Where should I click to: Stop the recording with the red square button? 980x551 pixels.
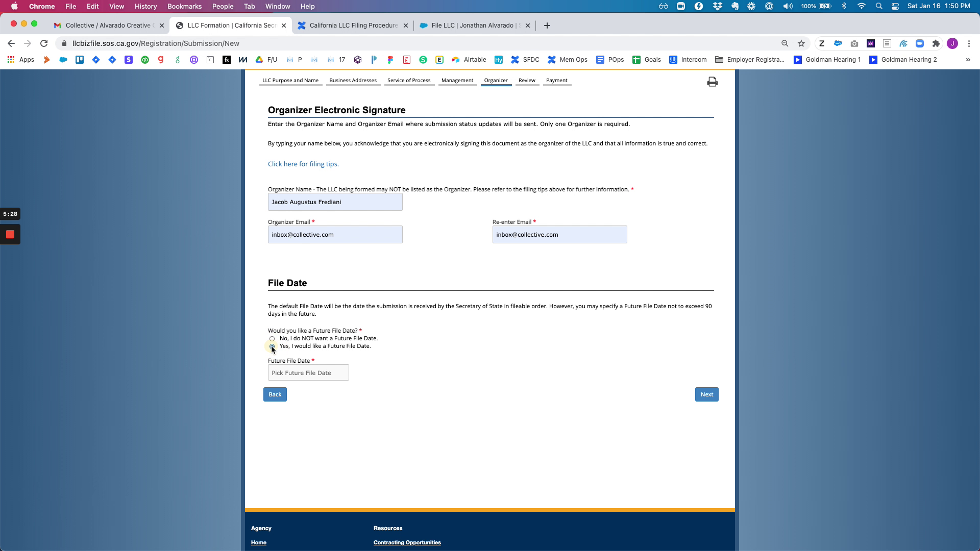(x=10, y=235)
